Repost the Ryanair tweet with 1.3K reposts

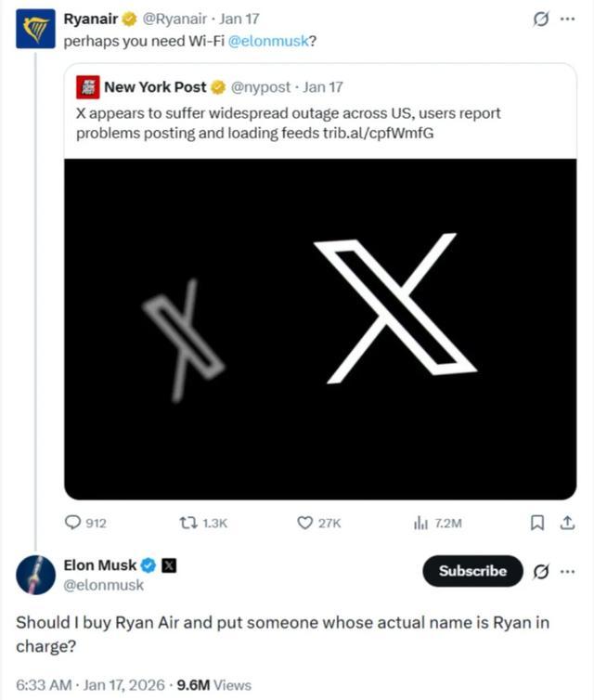186,524
